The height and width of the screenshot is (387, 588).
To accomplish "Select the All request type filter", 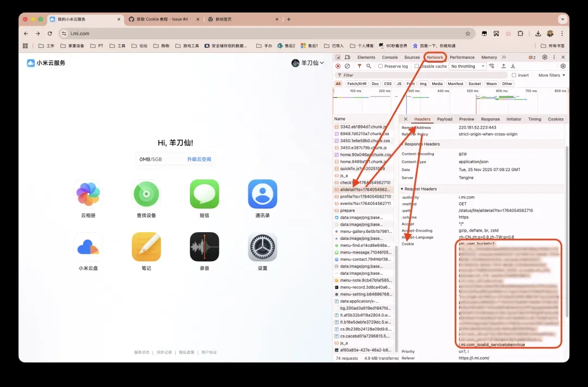I will [x=338, y=84].
